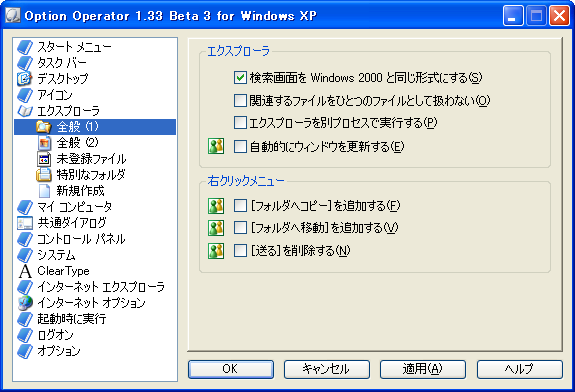Select 共通ダイアログ in the tree
The height and width of the screenshot is (392, 575).
coord(72,223)
